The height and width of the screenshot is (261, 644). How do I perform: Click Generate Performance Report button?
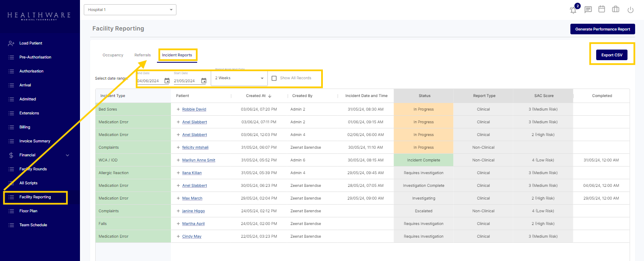point(603,29)
